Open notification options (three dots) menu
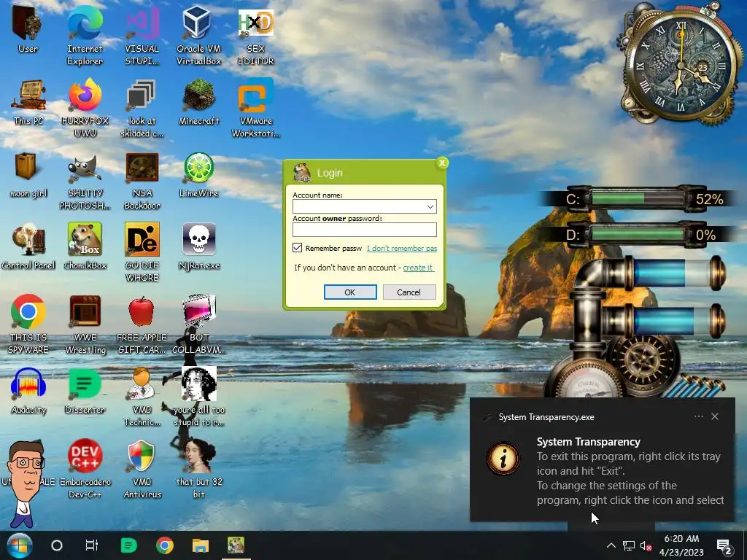The image size is (747, 560). click(x=699, y=416)
